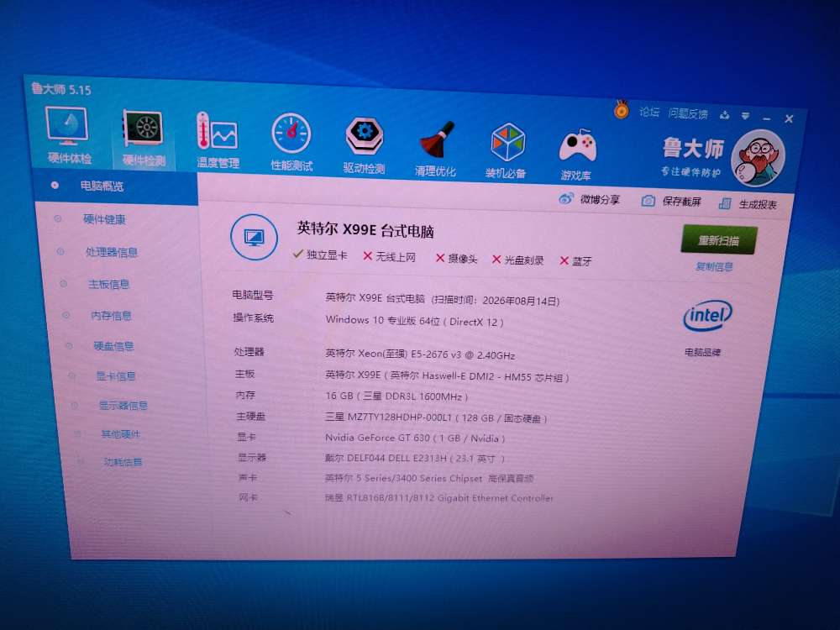Click the MZ7TY128HDHP-000L1 disk value

coord(436,417)
